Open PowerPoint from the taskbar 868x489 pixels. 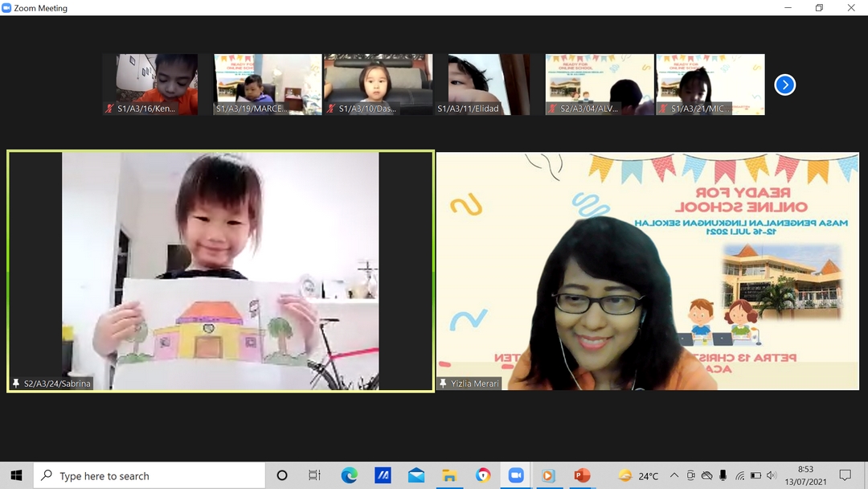tap(582, 475)
